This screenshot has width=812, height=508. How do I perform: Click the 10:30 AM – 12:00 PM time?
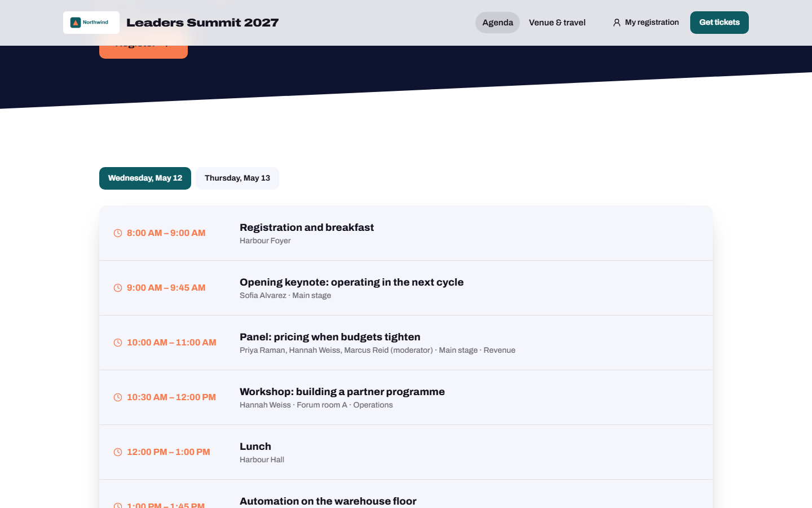coord(171,397)
